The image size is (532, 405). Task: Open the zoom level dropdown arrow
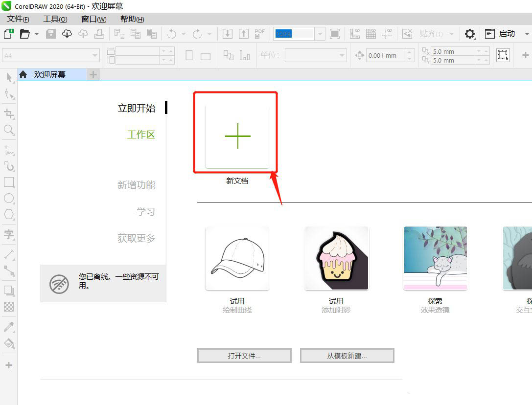(320, 34)
